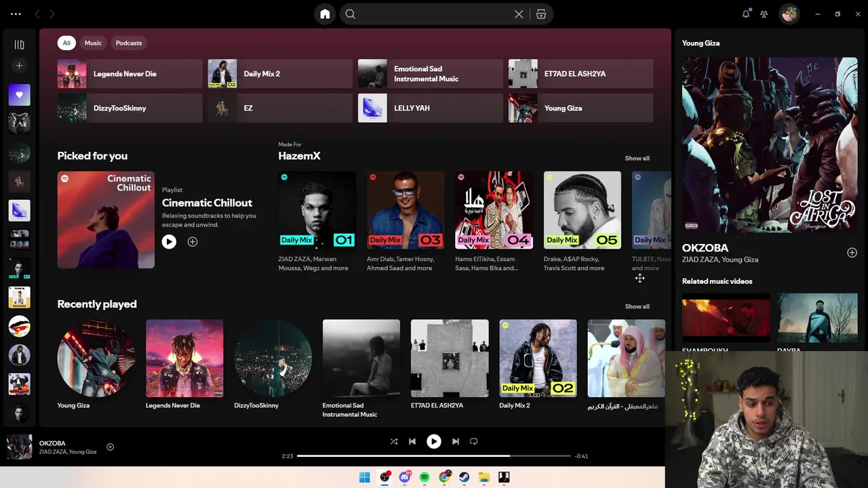Image resolution: width=868 pixels, height=488 pixels.
Task: Go forward with the right arrow
Action: click(52, 14)
